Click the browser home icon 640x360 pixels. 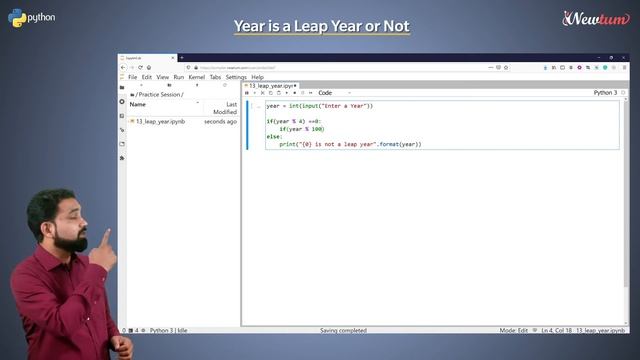click(x=149, y=67)
